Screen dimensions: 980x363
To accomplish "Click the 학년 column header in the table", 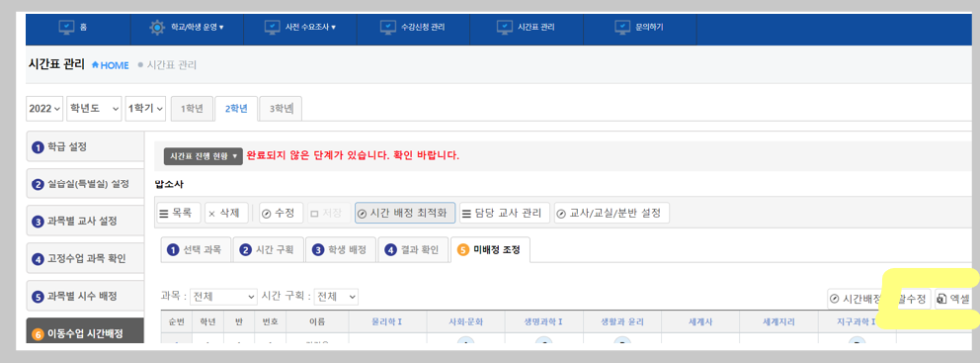I will tap(208, 322).
